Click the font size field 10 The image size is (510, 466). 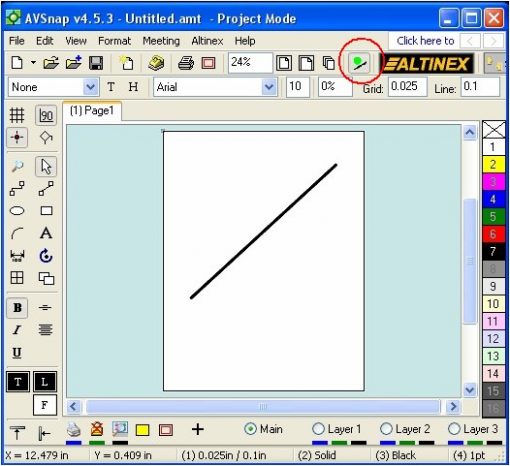click(x=298, y=87)
